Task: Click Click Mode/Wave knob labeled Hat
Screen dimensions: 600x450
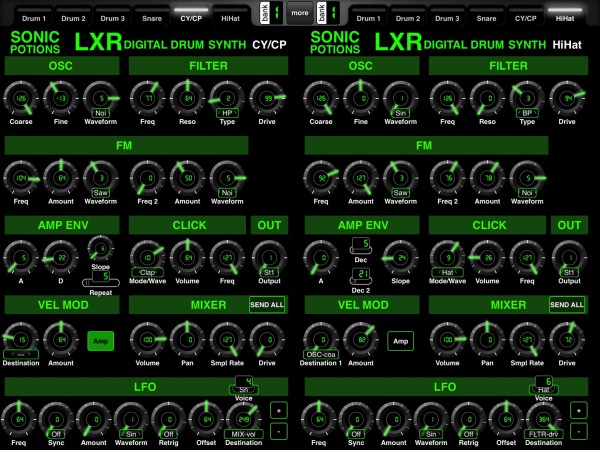Action: 448,259
